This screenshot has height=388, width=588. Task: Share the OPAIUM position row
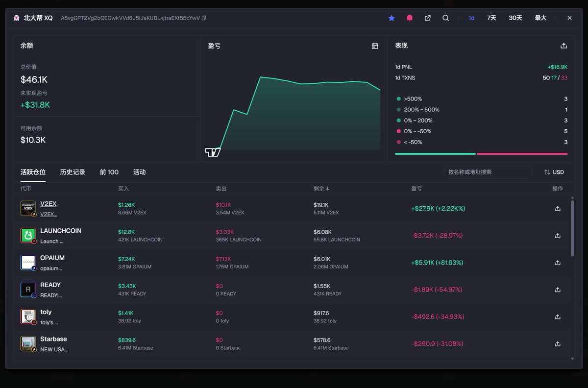pyautogui.click(x=557, y=263)
